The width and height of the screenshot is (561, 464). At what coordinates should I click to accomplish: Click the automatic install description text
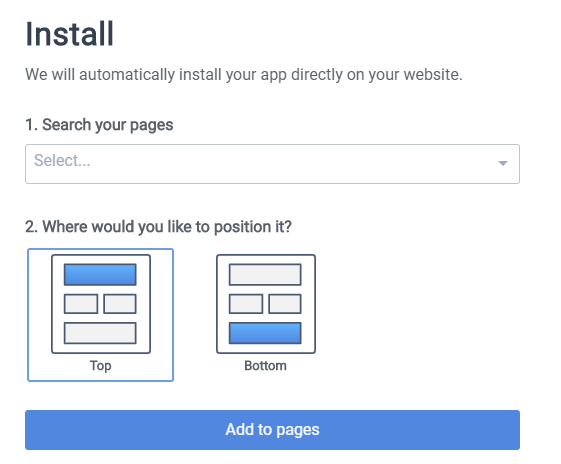(x=244, y=75)
